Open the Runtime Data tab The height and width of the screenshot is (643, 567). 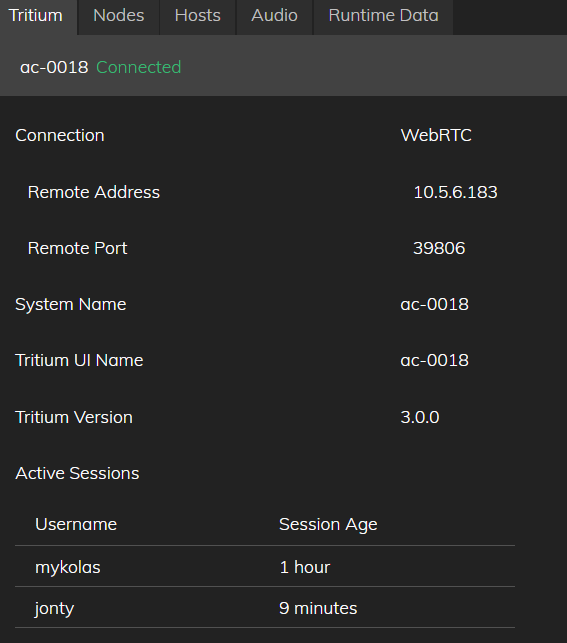pyautogui.click(x=383, y=16)
